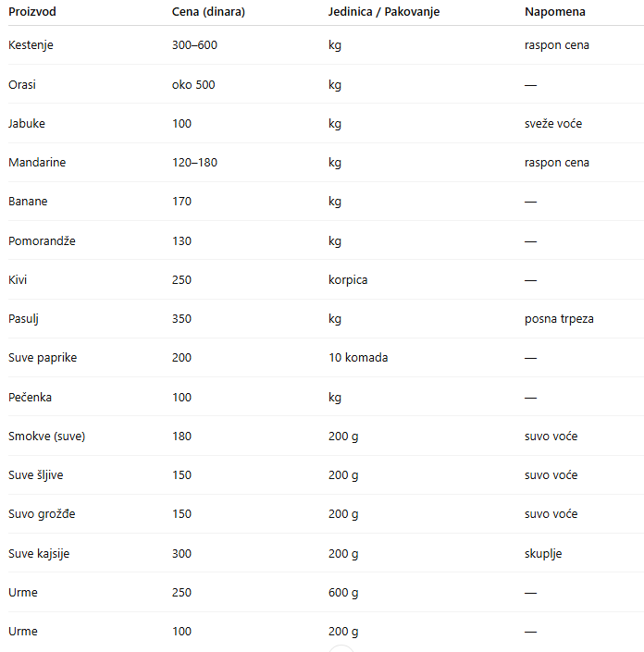The height and width of the screenshot is (652, 644).
Task: Select the "Jedinica / Pakovanje" header
Action: [x=383, y=12]
